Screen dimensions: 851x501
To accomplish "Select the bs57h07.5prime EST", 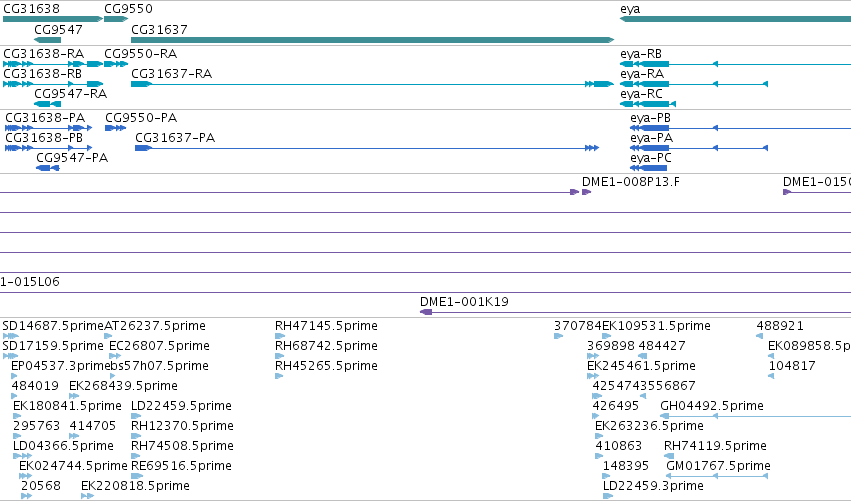I will point(160,365).
